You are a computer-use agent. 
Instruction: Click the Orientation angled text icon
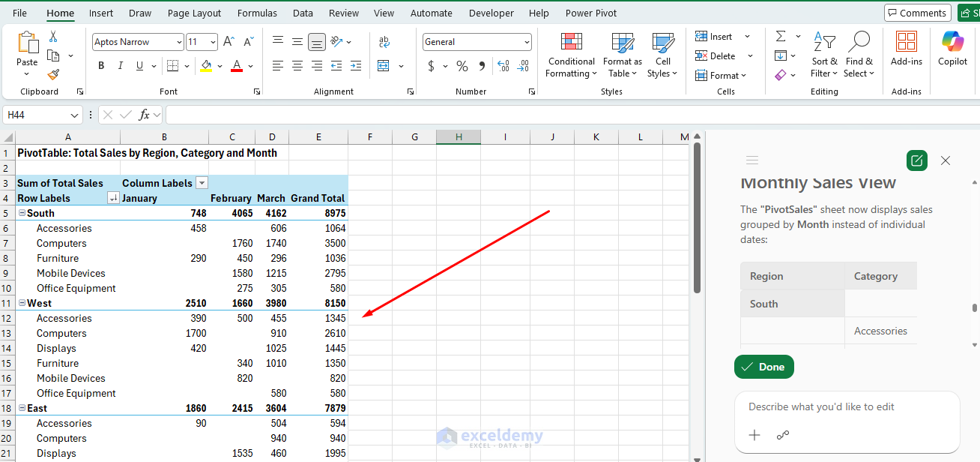[x=336, y=42]
